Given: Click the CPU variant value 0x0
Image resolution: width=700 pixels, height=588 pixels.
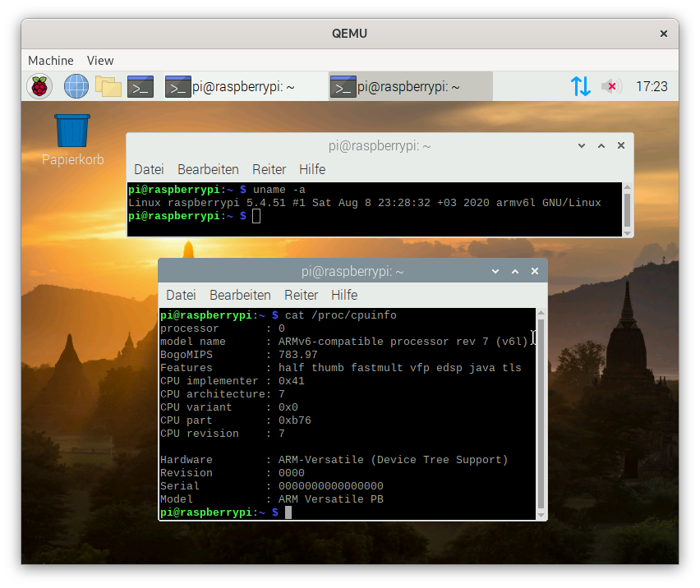Looking at the screenshot, I should [x=288, y=407].
